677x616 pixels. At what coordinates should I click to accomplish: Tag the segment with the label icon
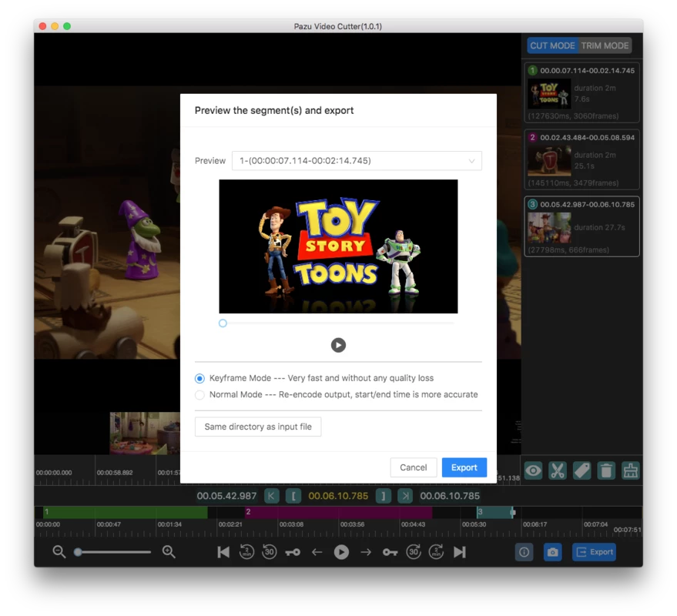(x=581, y=470)
